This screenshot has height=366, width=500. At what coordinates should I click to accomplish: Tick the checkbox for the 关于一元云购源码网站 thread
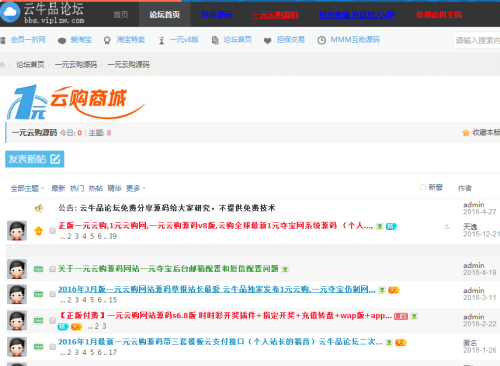point(52,269)
